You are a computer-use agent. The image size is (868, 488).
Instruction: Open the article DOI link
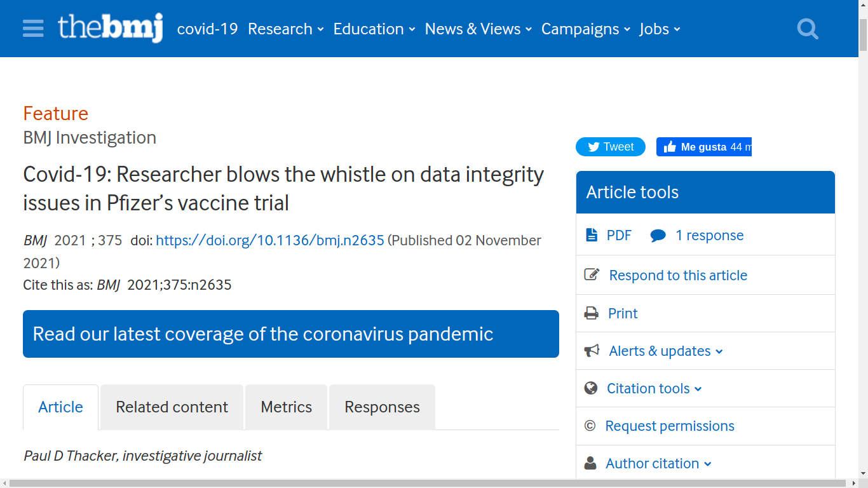[x=270, y=240]
